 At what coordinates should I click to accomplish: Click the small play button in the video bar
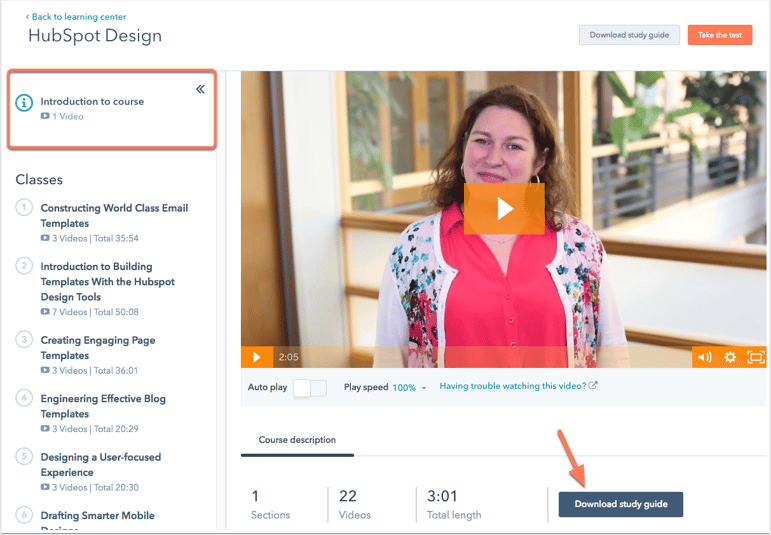[257, 357]
